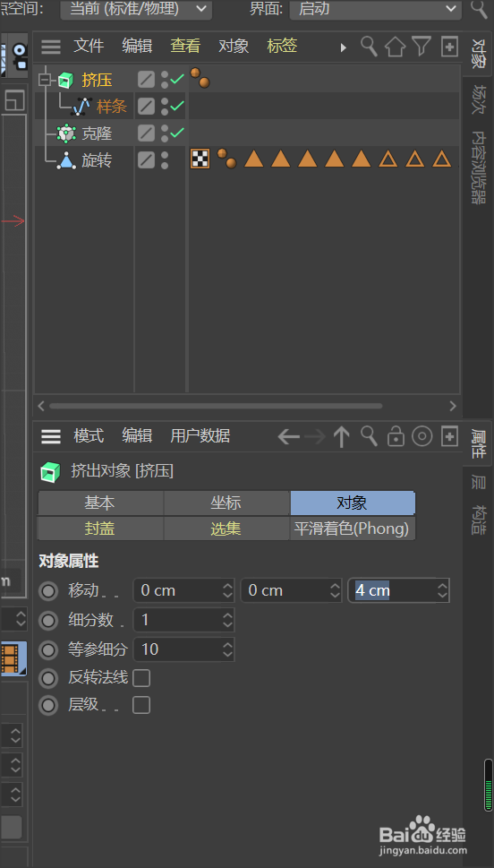Click the 旋转 lathe object icon
Image resolution: width=494 pixels, height=868 pixels.
[66, 160]
